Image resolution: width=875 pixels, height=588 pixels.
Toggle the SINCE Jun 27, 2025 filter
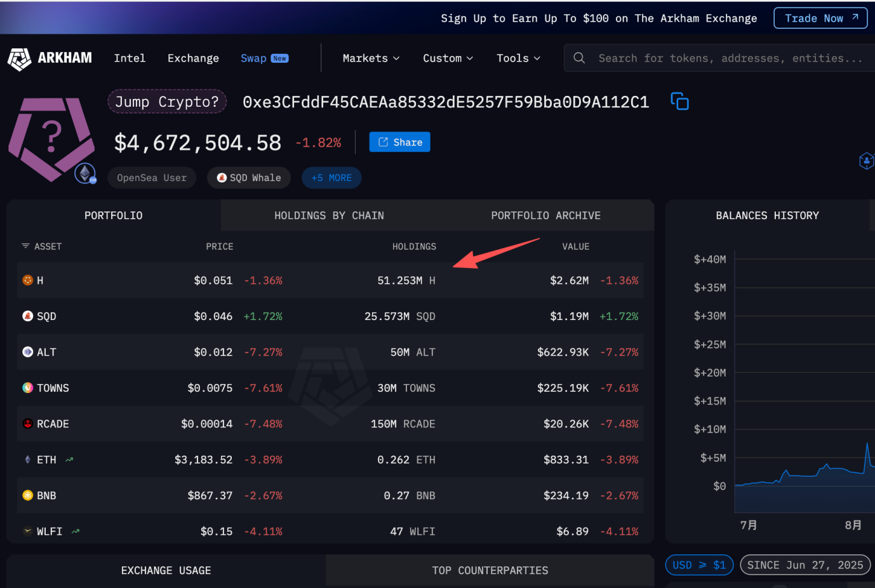[805, 565]
